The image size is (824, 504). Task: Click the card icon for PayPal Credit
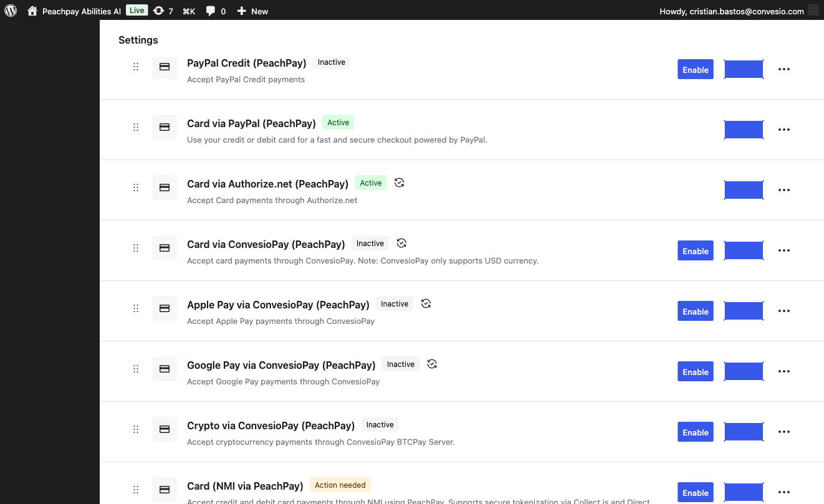(x=165, y=67)
